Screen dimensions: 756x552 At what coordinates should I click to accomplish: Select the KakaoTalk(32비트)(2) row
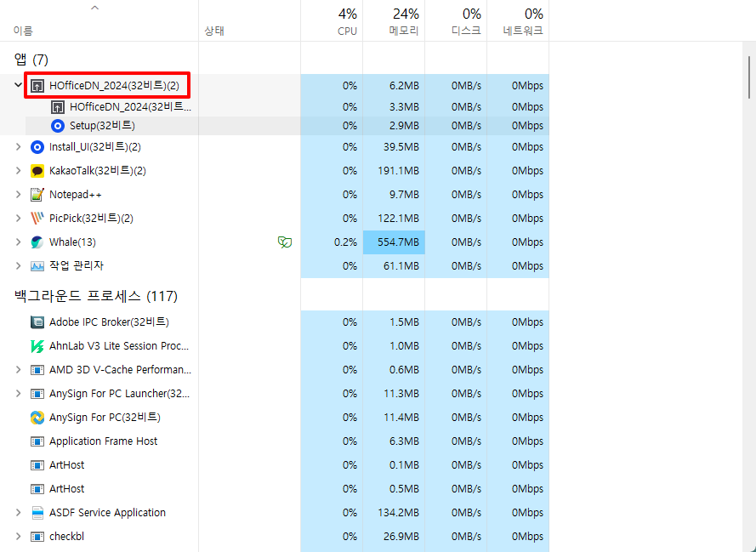click(98, 171)
